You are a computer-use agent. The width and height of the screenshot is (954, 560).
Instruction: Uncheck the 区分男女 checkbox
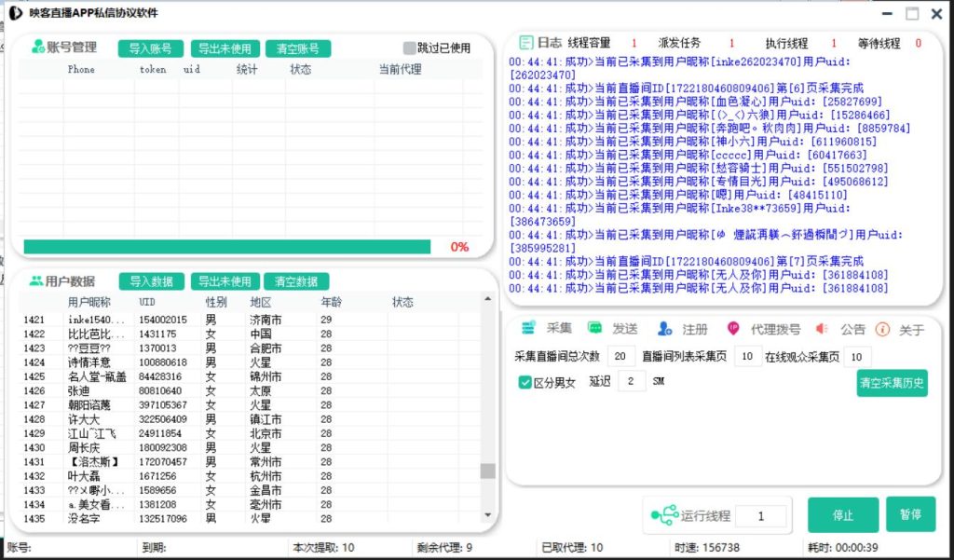(525, 382)
